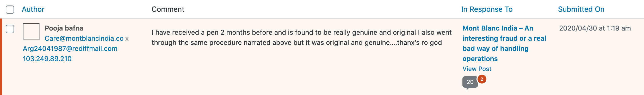Click the submitted date 2020/04/30 at 1:19 am
Image resolution: width=644 pixels, height=95 pixels.
click(x=595, y=28)
